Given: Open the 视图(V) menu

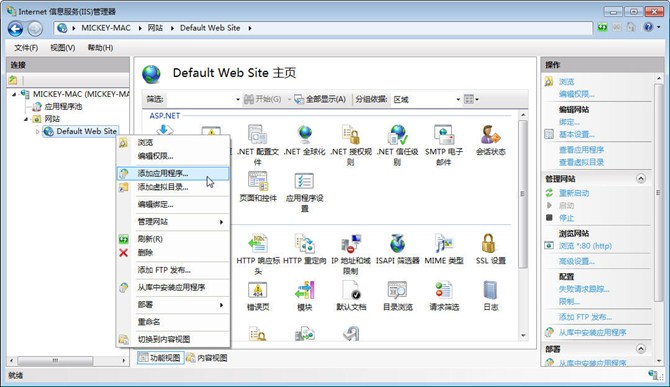Looking at the screenshot, I should click(63, 47).
